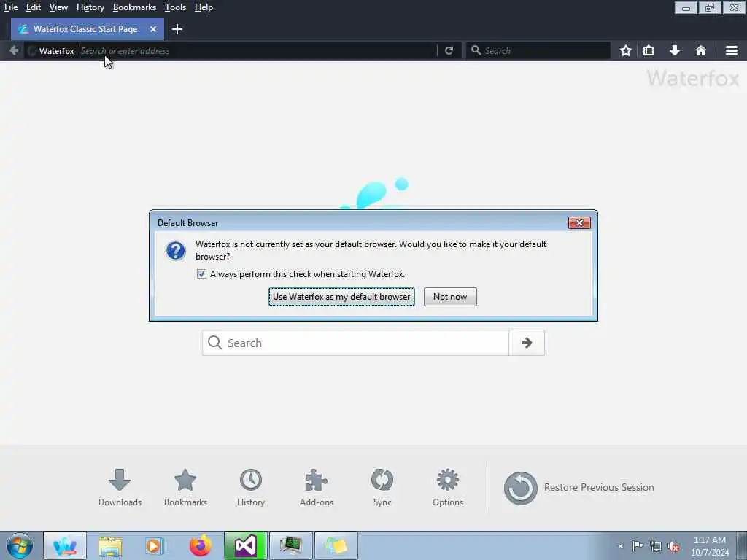Open media player from taskbar
The width and height of the screenshot is (747, 560).
[x=155, y=545]
